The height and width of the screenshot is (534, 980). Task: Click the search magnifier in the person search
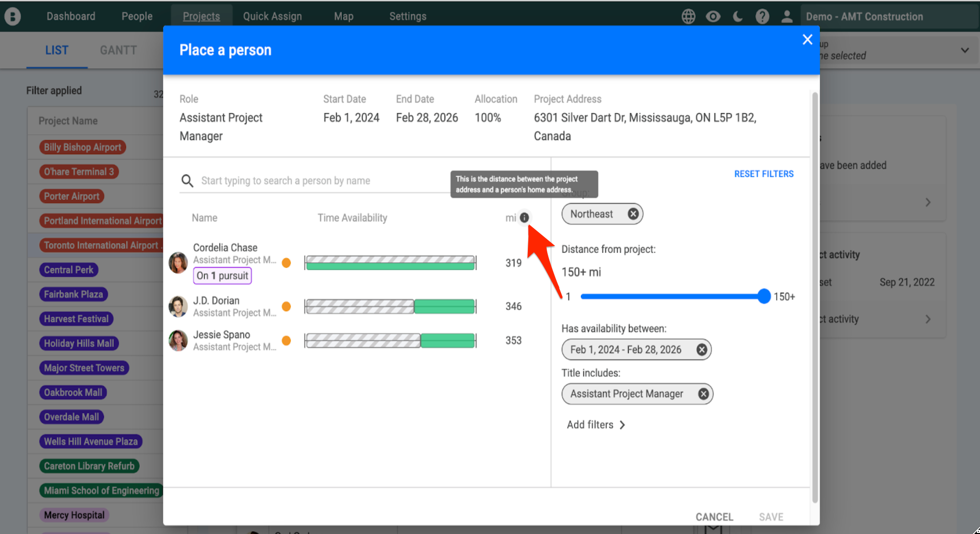(x=187, y=181)
